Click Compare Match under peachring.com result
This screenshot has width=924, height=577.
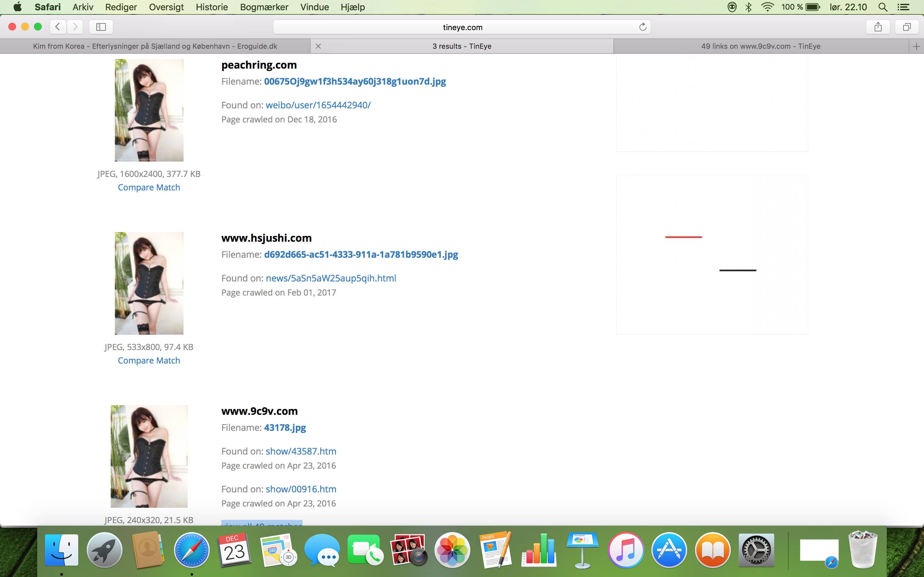coord(149,188)
